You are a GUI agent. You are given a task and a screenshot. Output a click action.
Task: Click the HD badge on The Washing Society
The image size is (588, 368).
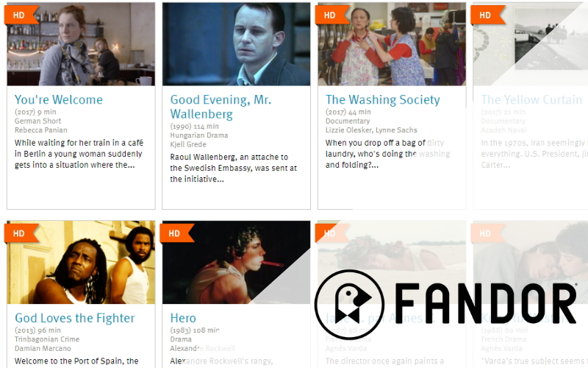332,15
